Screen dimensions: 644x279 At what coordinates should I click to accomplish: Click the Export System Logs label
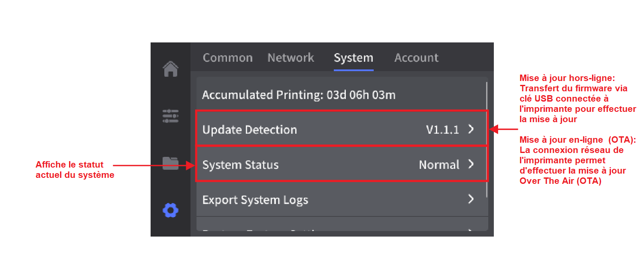255,200
